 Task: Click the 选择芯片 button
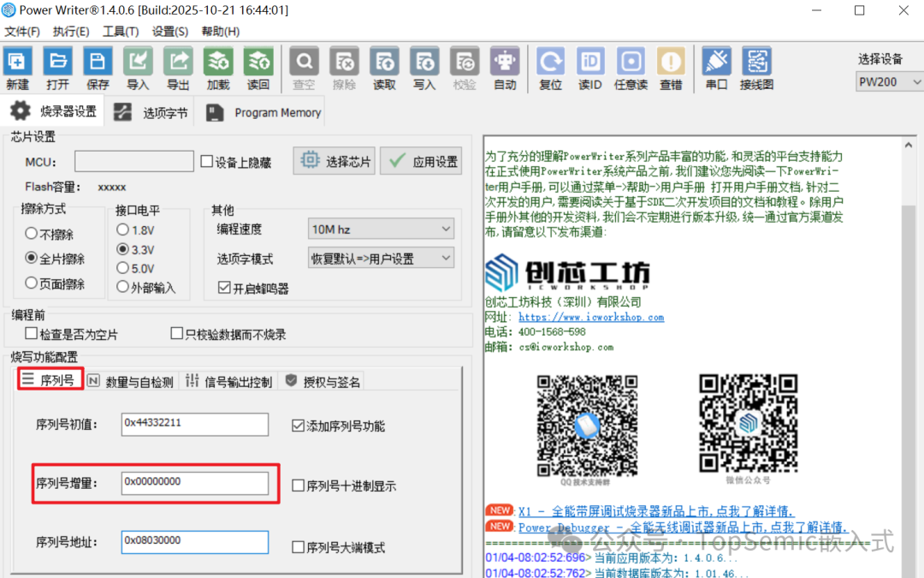click(334, 161)
